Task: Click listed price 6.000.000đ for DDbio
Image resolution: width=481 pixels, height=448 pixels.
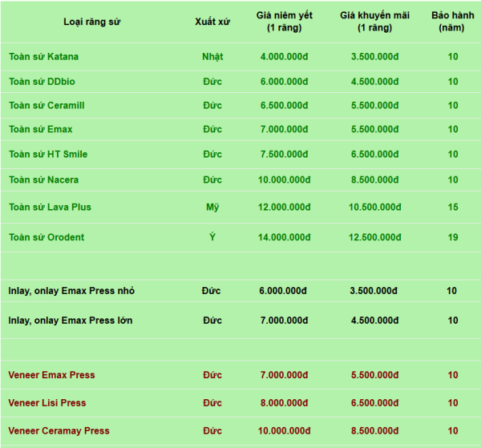Action: [284, 82]
